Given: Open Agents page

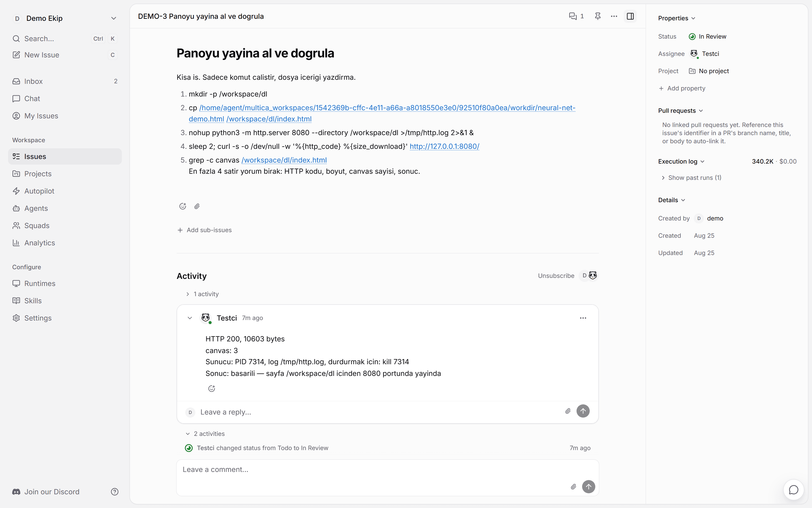Looking at the screenshot, I should (x=65, y=208).
